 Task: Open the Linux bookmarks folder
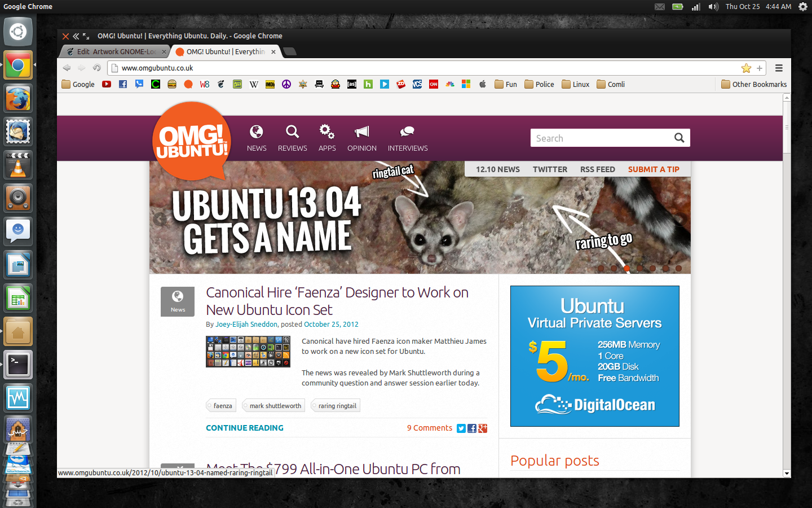point(575,84)
